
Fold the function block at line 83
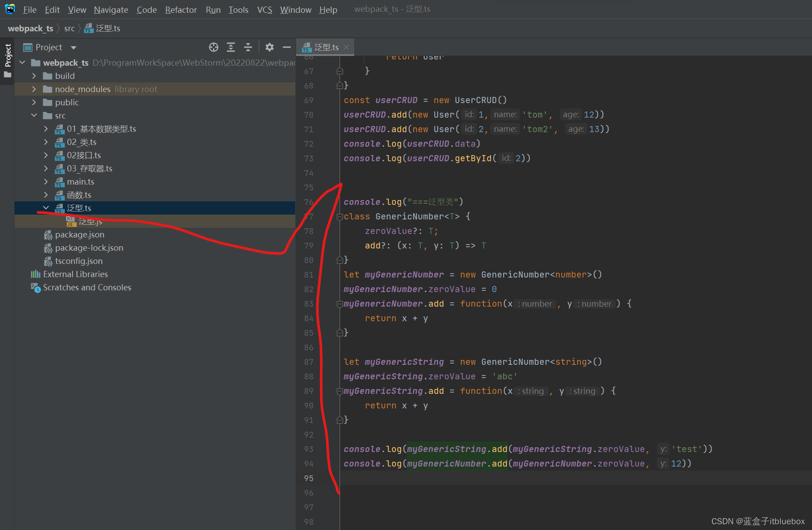(x=340, y=304)
